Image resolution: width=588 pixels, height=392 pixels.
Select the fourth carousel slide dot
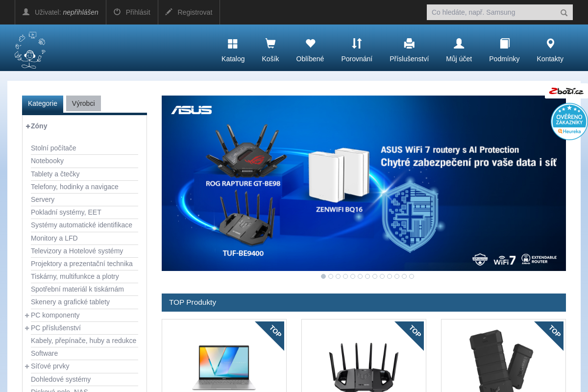click(x=345, y=276)
